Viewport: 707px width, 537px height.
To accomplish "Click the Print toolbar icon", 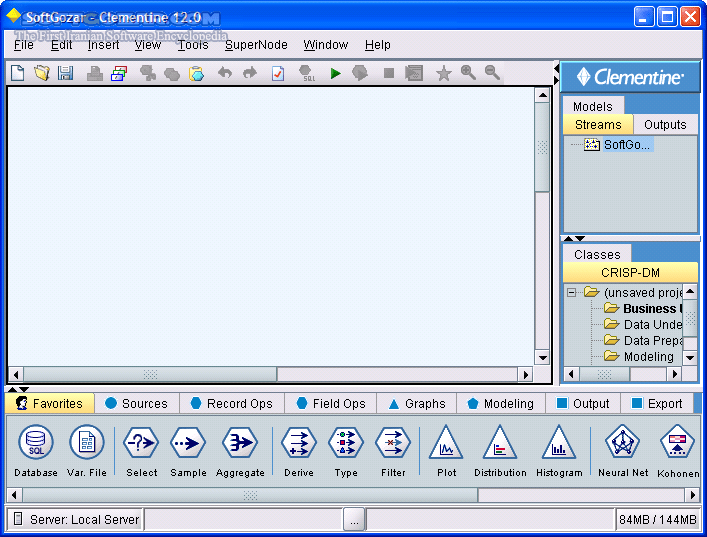I will 95,73.
